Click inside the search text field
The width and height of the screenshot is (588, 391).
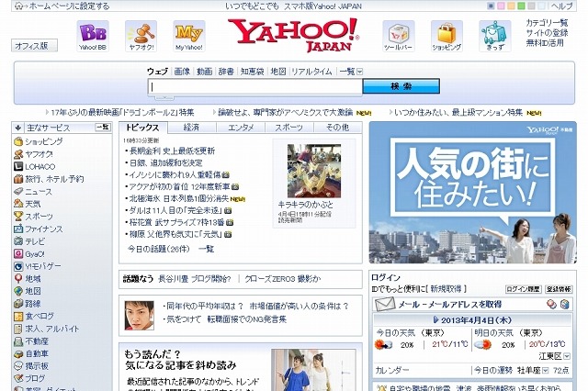(255, 87)
